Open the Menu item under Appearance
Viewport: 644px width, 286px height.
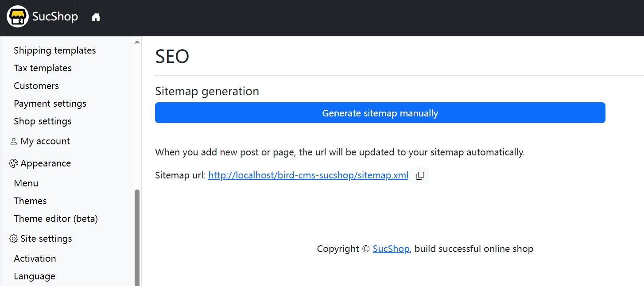pos(26,183)
